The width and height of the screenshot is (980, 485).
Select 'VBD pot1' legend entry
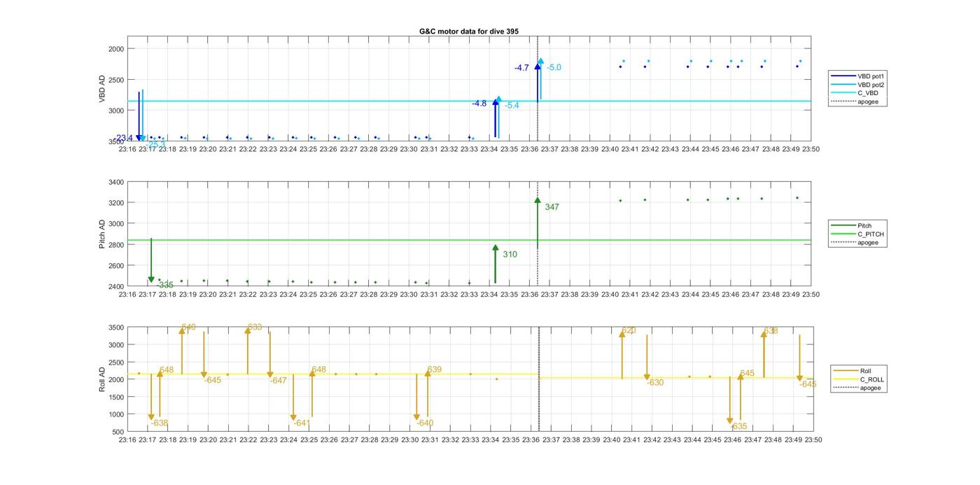871,76
